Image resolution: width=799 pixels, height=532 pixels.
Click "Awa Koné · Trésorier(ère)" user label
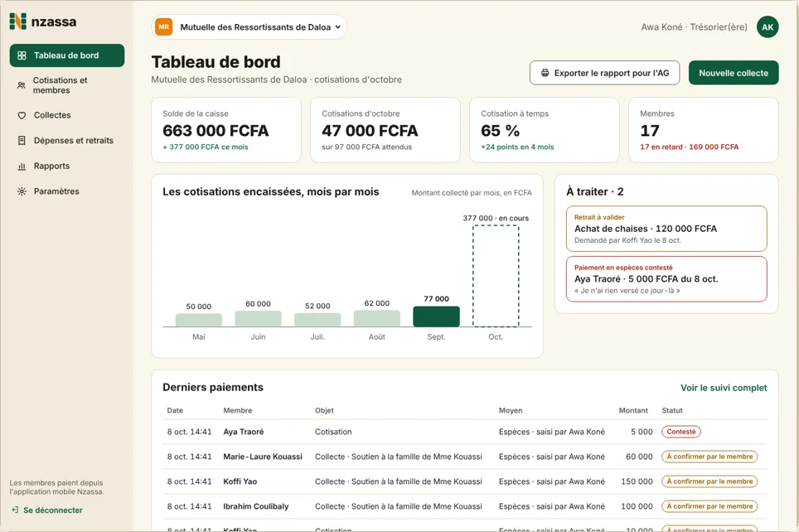coord(694,27)
